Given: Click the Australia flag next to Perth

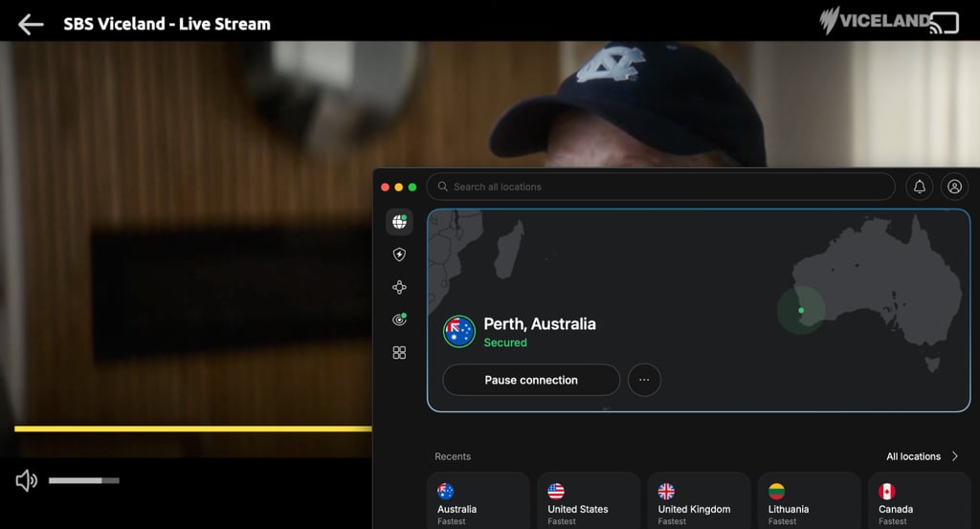Looking at the screenshot, I should [459, 332].
